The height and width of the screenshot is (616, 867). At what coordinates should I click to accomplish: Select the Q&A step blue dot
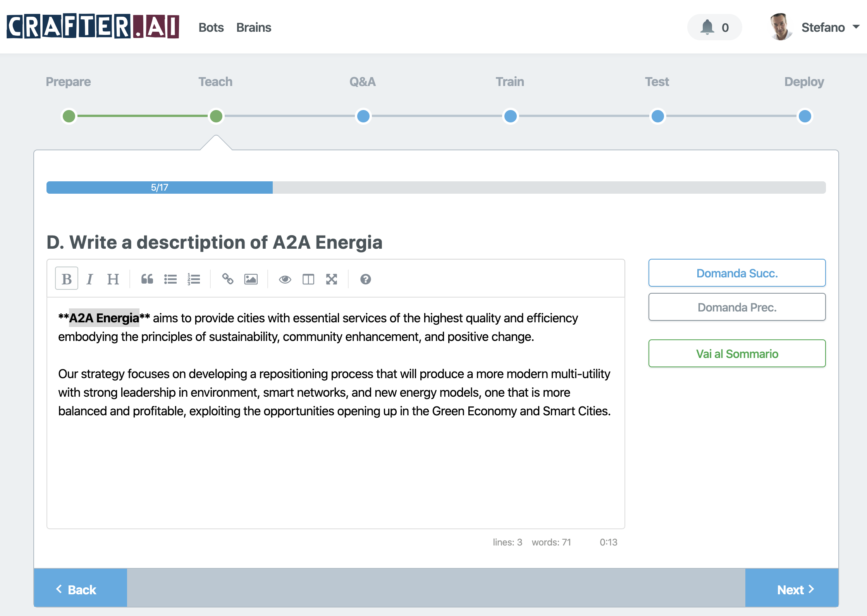coord(363,116)
